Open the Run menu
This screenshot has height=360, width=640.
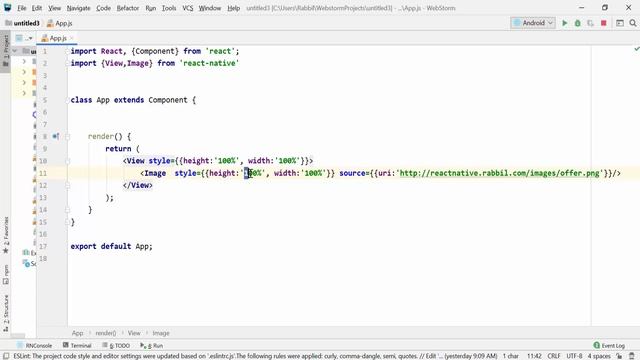[151, 8]
